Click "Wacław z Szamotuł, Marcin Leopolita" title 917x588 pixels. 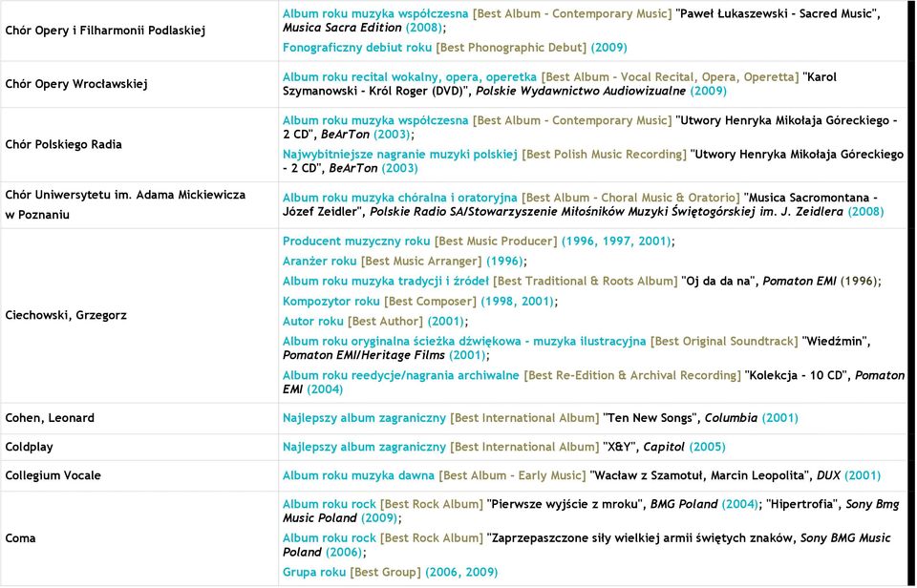coord(699,475)
